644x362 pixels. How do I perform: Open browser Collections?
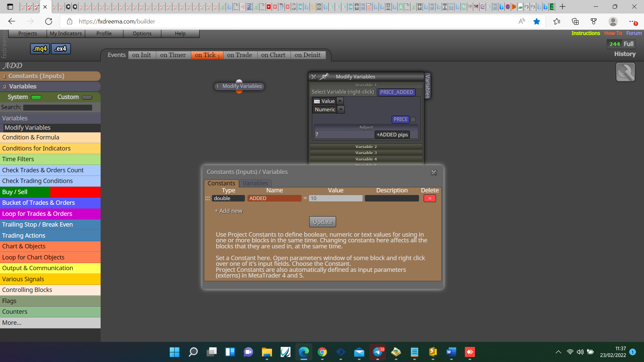[x=575, y=21]
